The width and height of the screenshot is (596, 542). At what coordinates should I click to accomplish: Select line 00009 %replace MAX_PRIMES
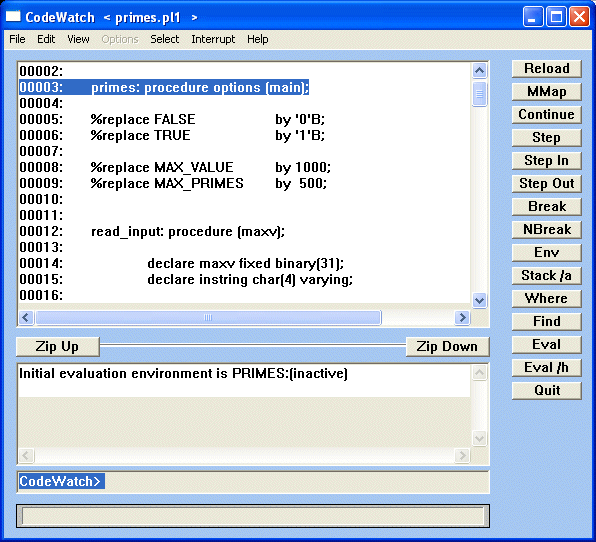point(173,183)
